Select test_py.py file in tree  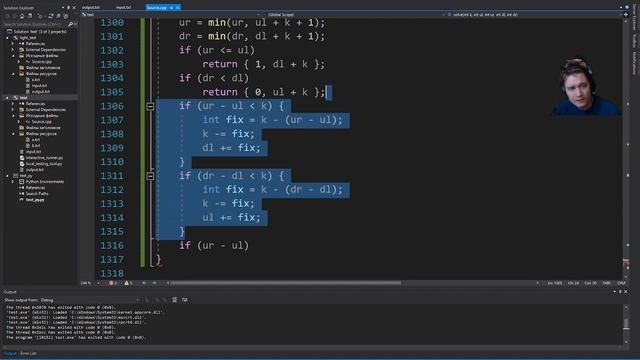[35, 200]
